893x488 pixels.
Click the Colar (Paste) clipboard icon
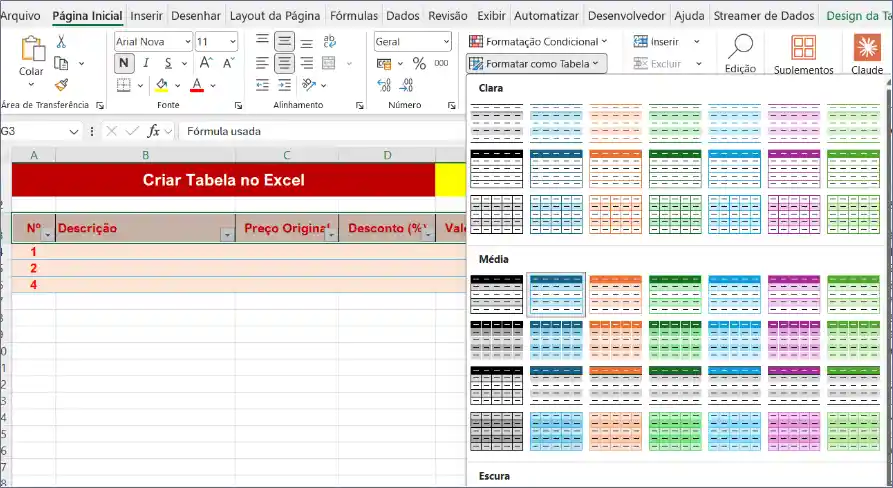[x=32, y=48]
